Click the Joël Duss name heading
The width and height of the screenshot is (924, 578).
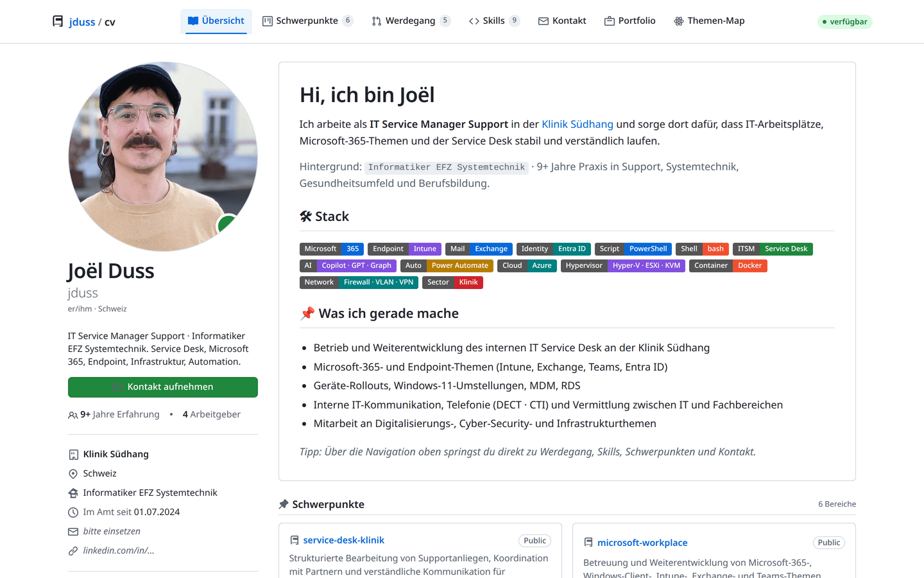click(111, 271)
